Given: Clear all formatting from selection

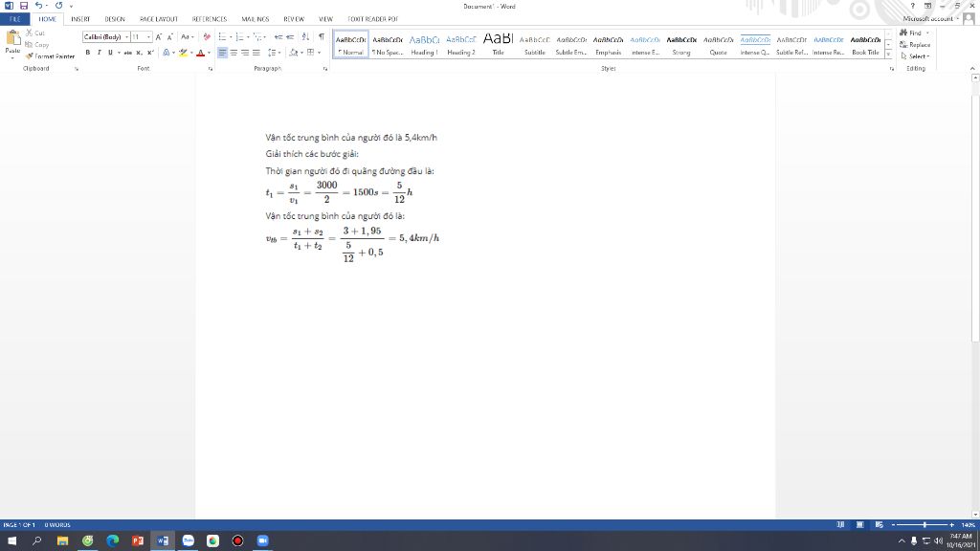Looking at the screenshot, I should 207,37.
